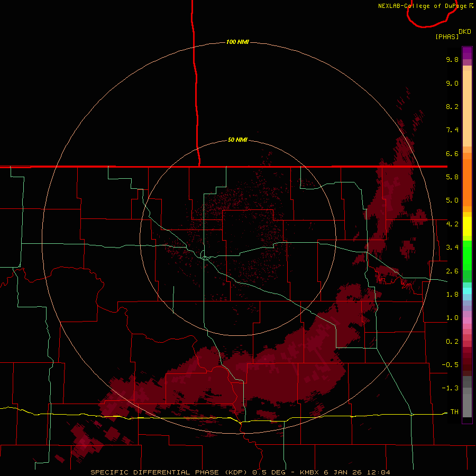Click the 3.4 value on color scale

pos(452,248)
